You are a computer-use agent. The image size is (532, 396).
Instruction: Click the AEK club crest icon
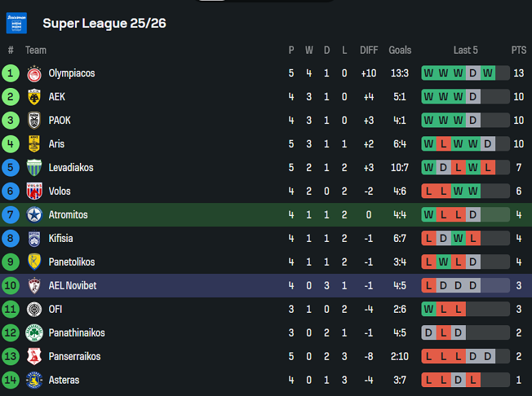34,97
